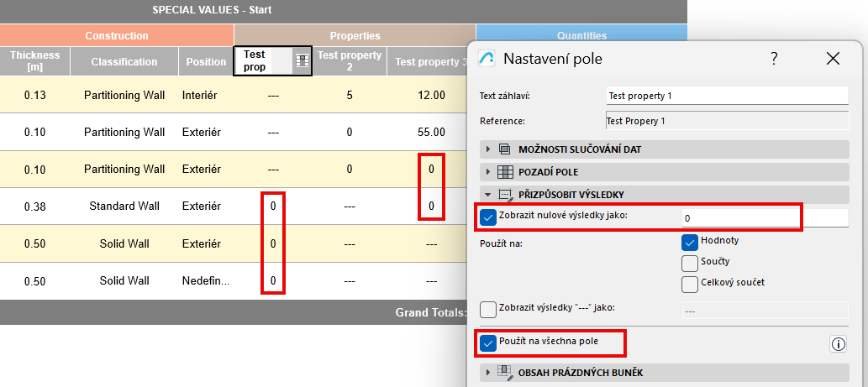This screenshot has width=868, height=387.
Task: Click Solid Wall in the Nedefin... row
Action: point(124,281)
